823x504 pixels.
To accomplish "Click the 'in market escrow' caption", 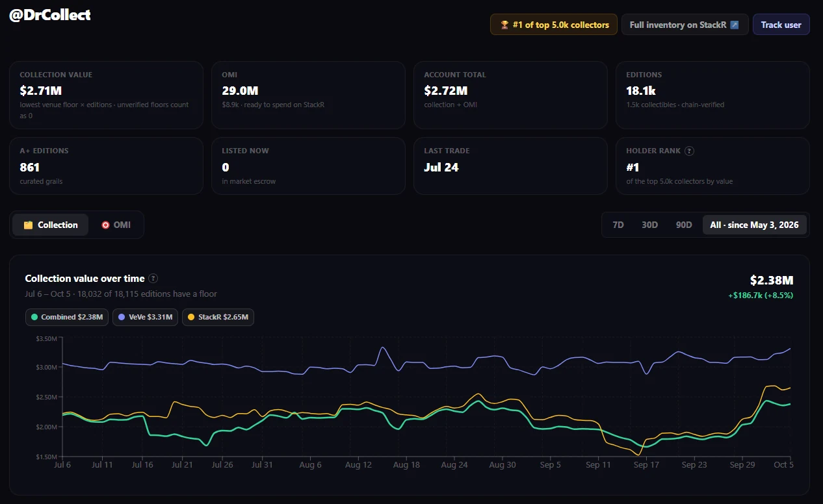I will (248, 181).
